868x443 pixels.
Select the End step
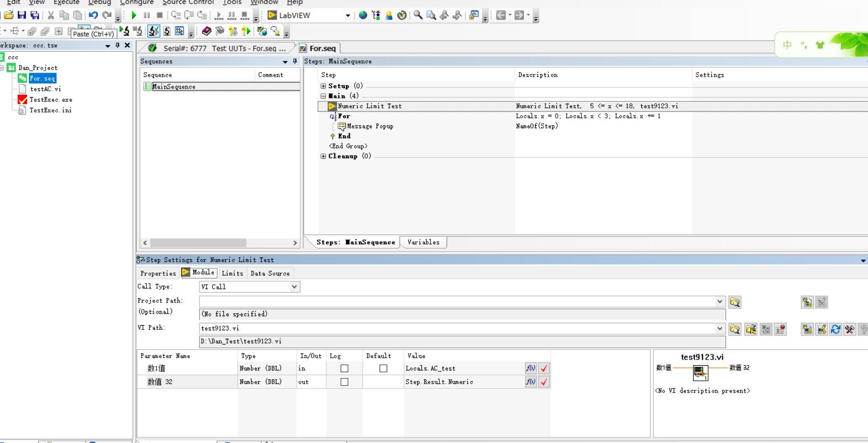coord(344,136)
